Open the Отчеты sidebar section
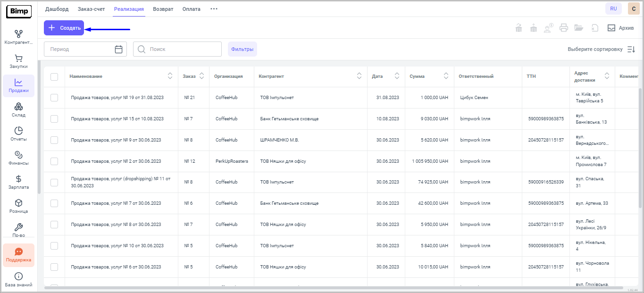 [18, 134]
